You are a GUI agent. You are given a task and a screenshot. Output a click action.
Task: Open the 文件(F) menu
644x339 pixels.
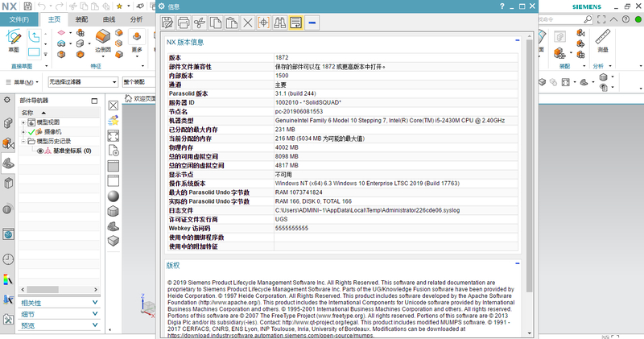point(19,18)
